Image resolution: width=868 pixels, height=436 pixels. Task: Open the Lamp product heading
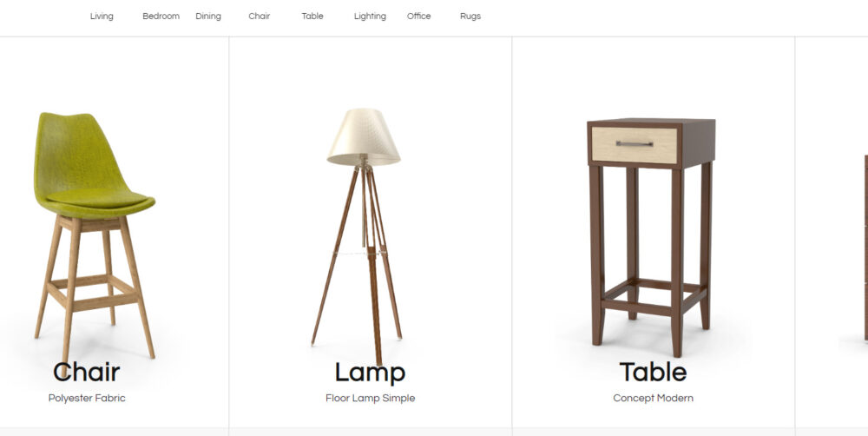point(370,373)
